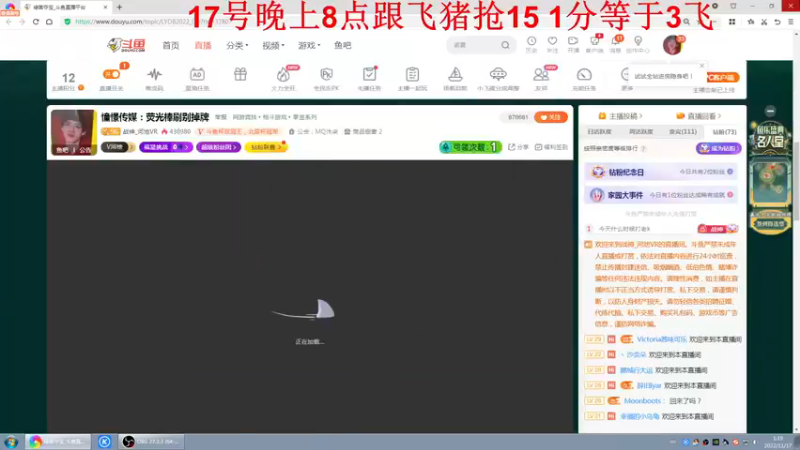800x450 pixels.
Task: Open the speedometer gauge toolbar icon
Action: pos(584,74)
